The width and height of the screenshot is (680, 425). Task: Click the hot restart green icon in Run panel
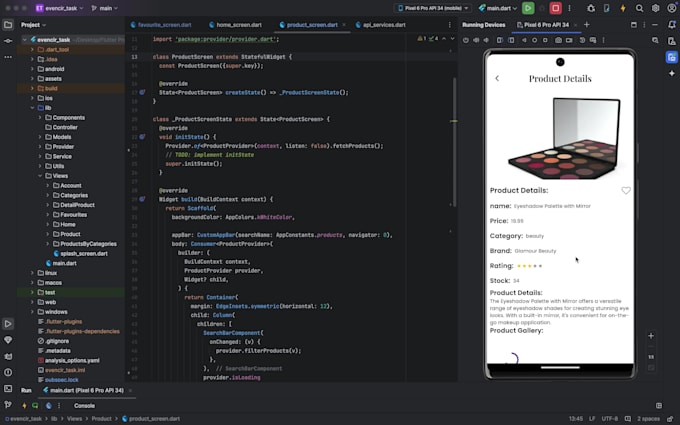coord(35,405)
